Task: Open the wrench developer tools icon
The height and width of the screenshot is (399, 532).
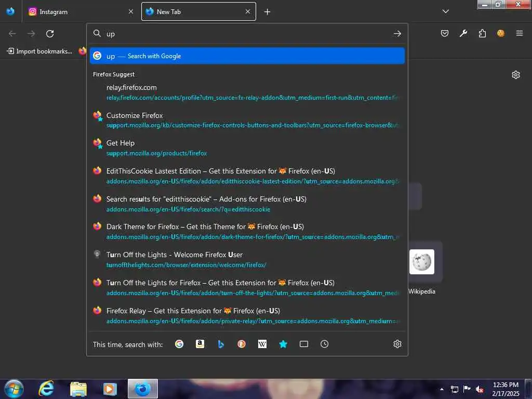Action: [x=463, y=33]
